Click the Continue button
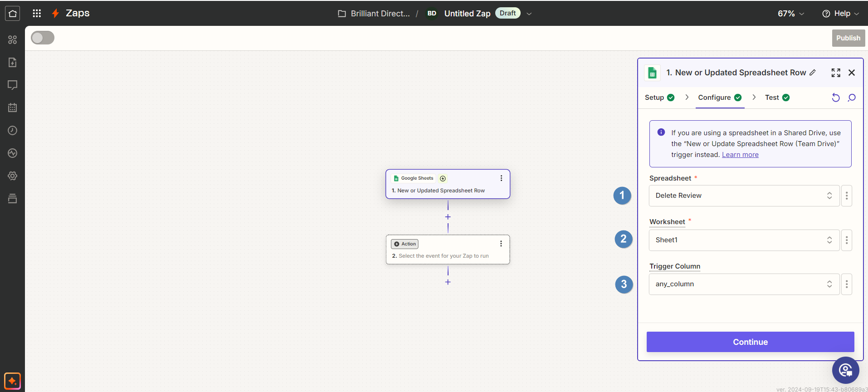The height and width of the screenshot is (392, 868). click(751, 342)
